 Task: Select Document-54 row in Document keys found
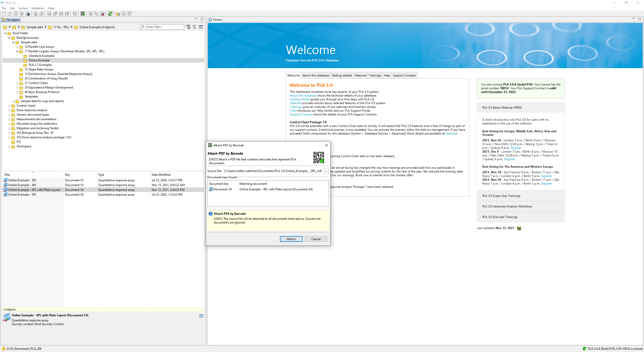268,189
